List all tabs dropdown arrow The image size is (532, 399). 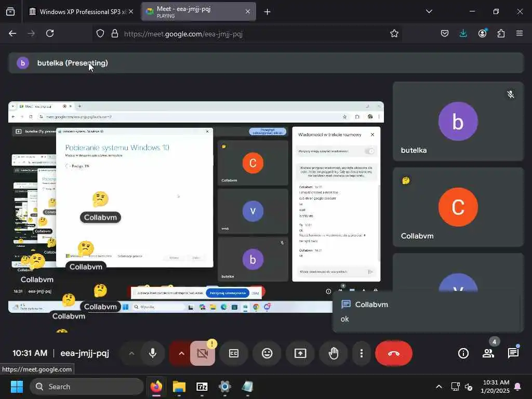pos(429,11)
